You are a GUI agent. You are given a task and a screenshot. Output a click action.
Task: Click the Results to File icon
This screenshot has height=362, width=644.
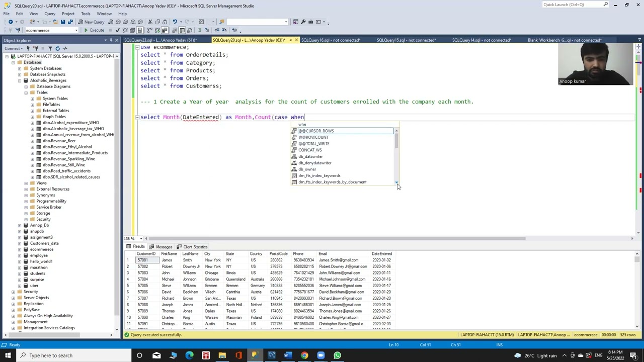tap(190, 30)
